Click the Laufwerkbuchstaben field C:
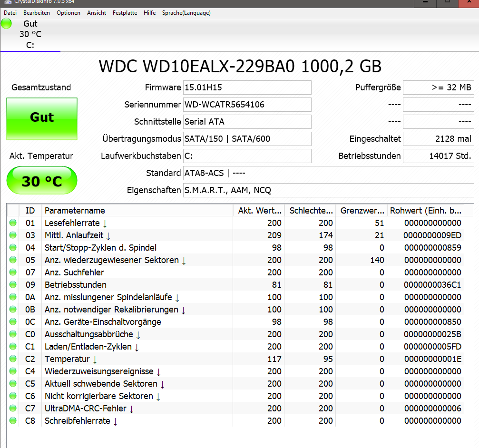 pyautogui.click(x=247, y=156)
